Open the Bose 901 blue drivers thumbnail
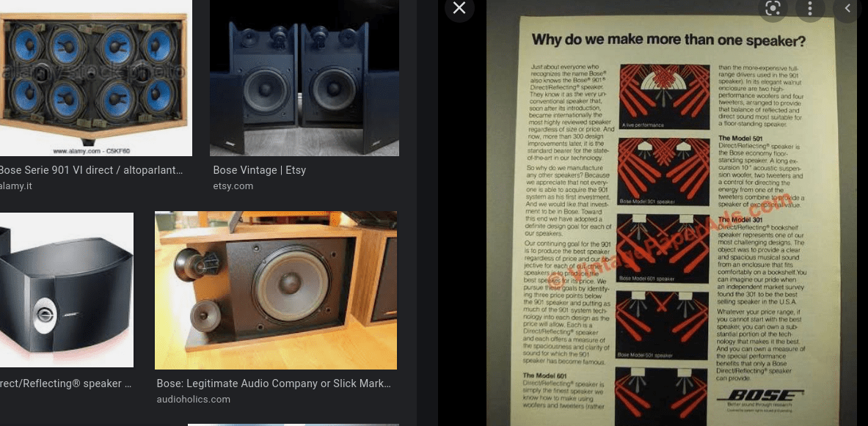The image size is (868, 426). tap(96, 78)
